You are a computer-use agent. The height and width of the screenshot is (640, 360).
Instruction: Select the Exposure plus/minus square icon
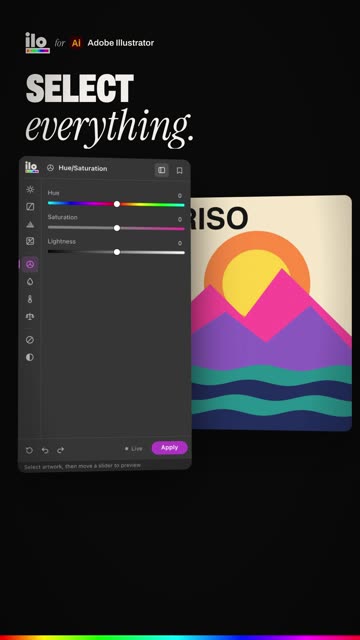coord(30,241)
